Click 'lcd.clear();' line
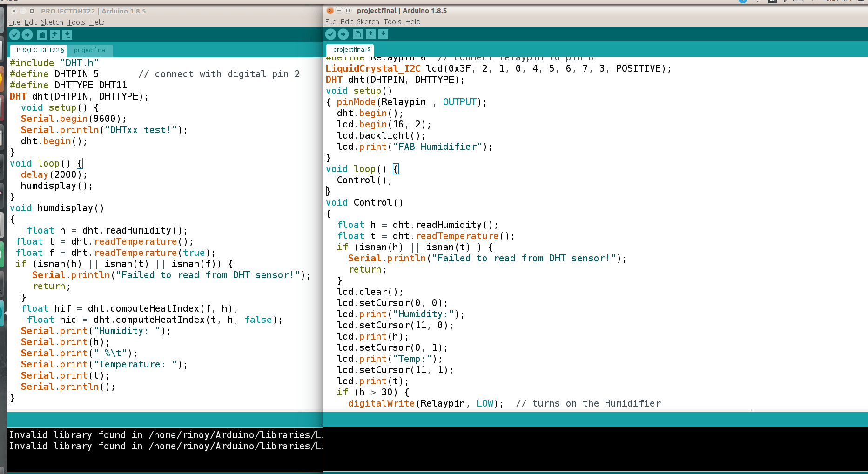The height and width of the screenshot is (474, 868). click(x=370, y=292)
